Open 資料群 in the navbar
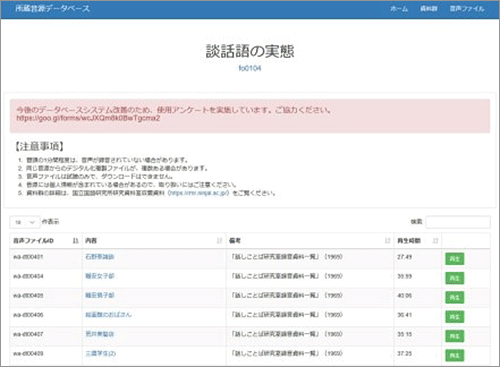The width and height of the screenshot is (500, 367). coord(429,9)
